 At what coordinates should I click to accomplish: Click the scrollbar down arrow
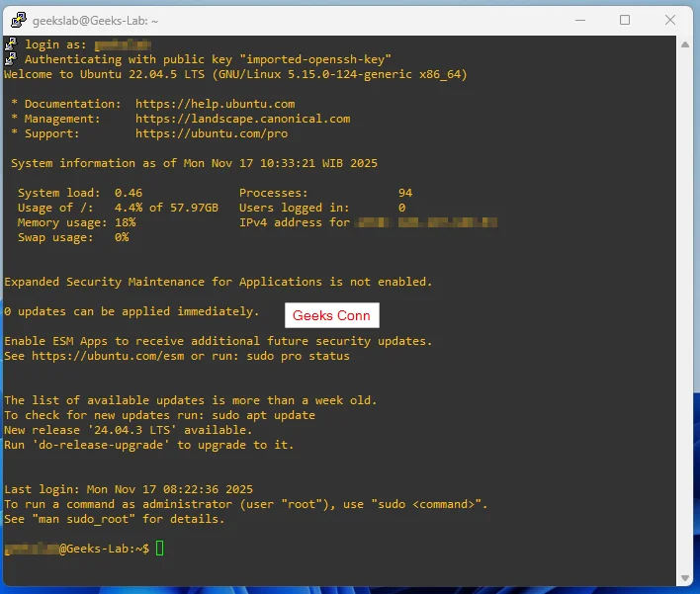coord(685,578)
